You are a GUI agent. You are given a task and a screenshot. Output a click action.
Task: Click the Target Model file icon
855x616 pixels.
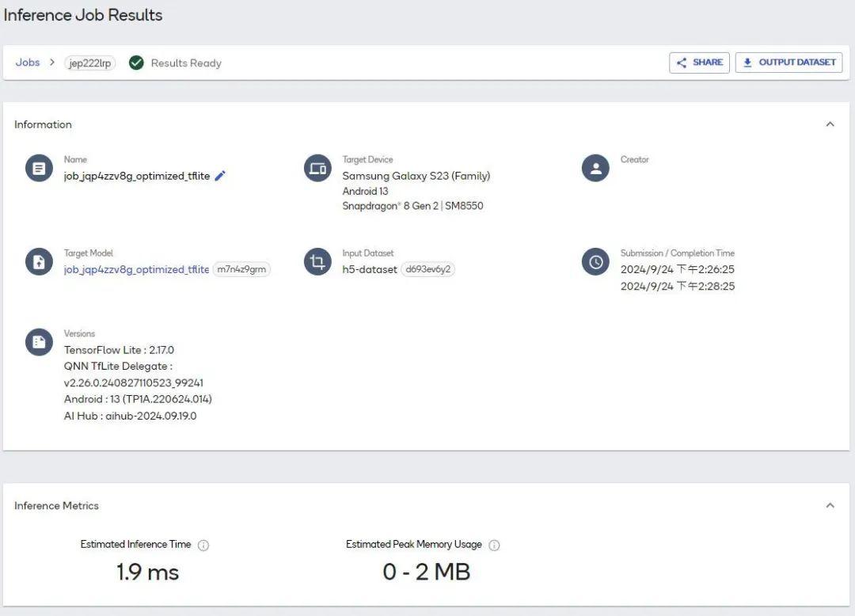(39, 261)
